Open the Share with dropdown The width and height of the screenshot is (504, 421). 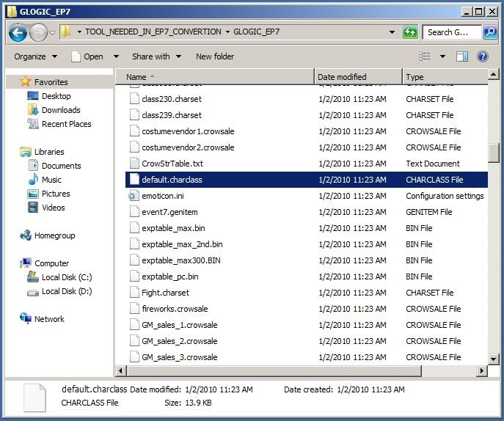pyautogui.click(x=156, y=56)
